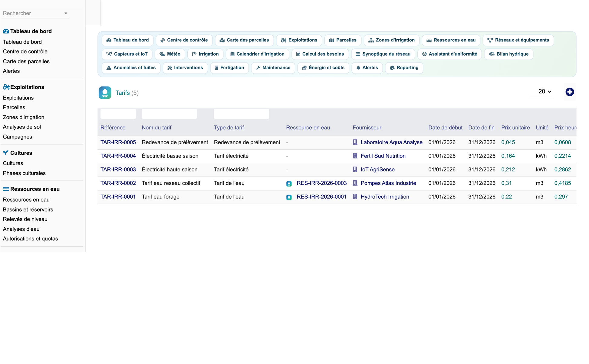Click the Exploitations sidebar tractor icon

pos(6,87)
